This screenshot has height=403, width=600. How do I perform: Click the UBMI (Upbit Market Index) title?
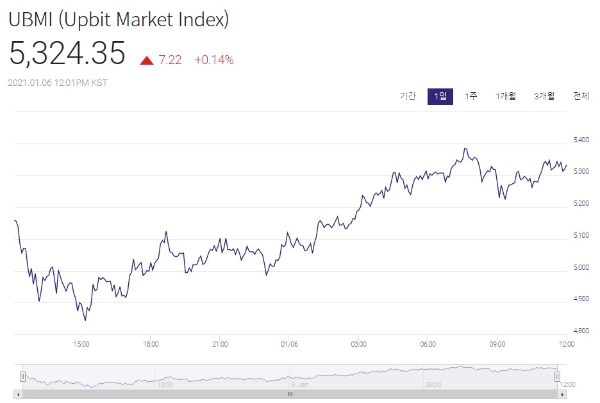tap(119, 19)
